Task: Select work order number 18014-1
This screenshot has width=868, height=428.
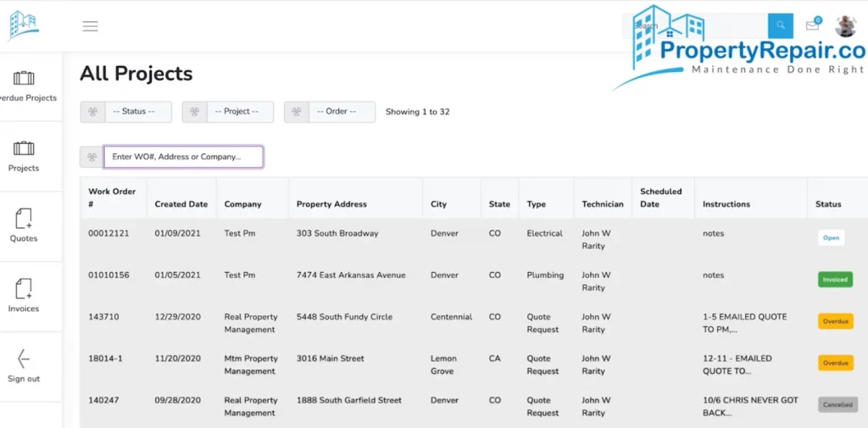Action: point(105,359)
